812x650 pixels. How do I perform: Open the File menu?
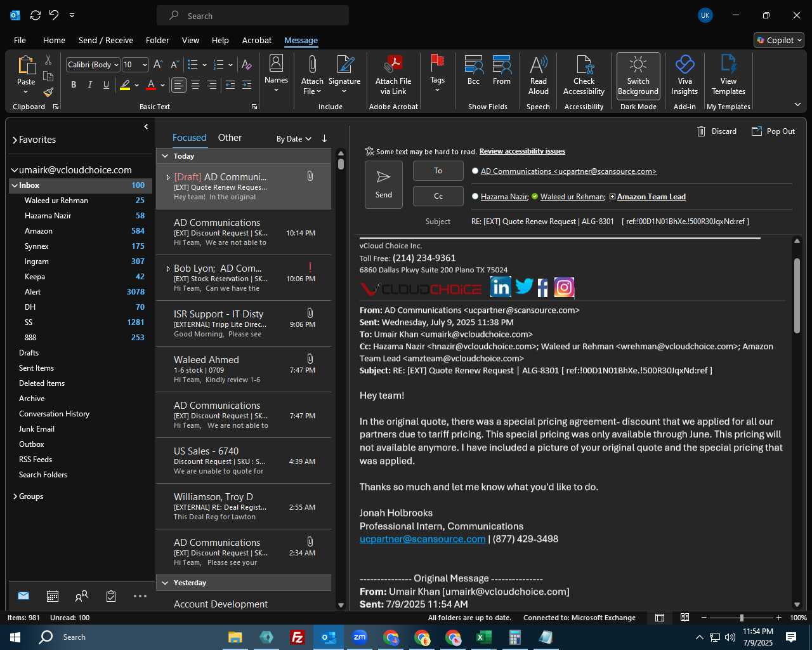20,40
